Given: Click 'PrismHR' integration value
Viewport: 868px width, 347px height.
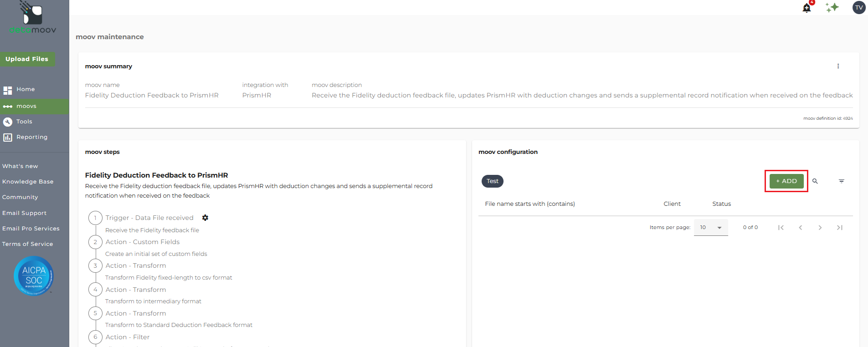Looking at the screenshot, I should tap(257, 95).
